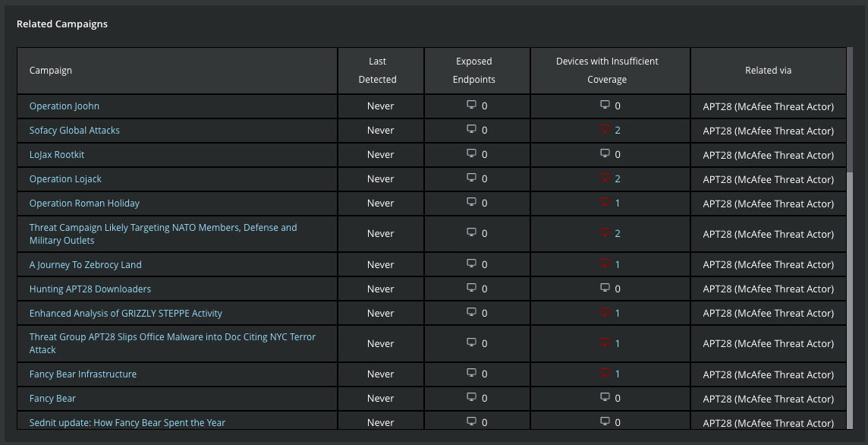Click the exposed endpoints monitor icon for GRIZZLY STEPPE row

[x=472, y=313]
